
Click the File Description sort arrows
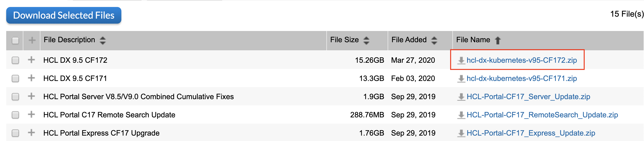103,40
